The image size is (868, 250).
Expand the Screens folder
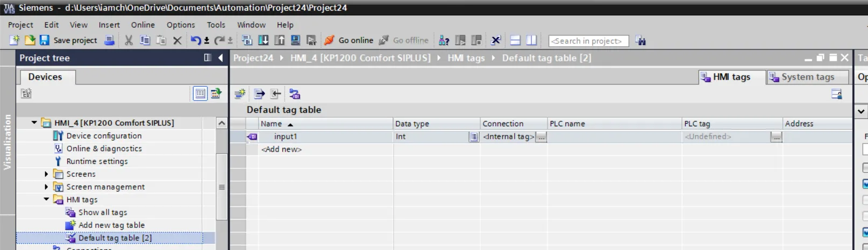(x=46, y=174)
